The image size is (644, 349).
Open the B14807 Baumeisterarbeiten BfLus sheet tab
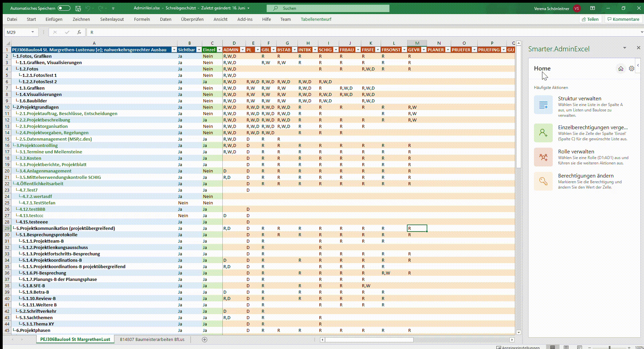click(x=152, y=340)
